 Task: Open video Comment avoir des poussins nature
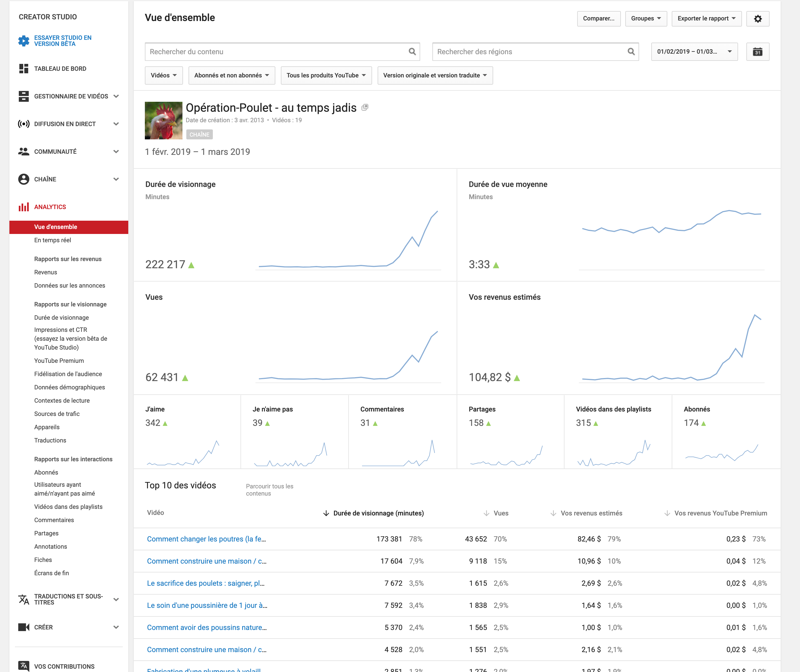pos(207,627)
